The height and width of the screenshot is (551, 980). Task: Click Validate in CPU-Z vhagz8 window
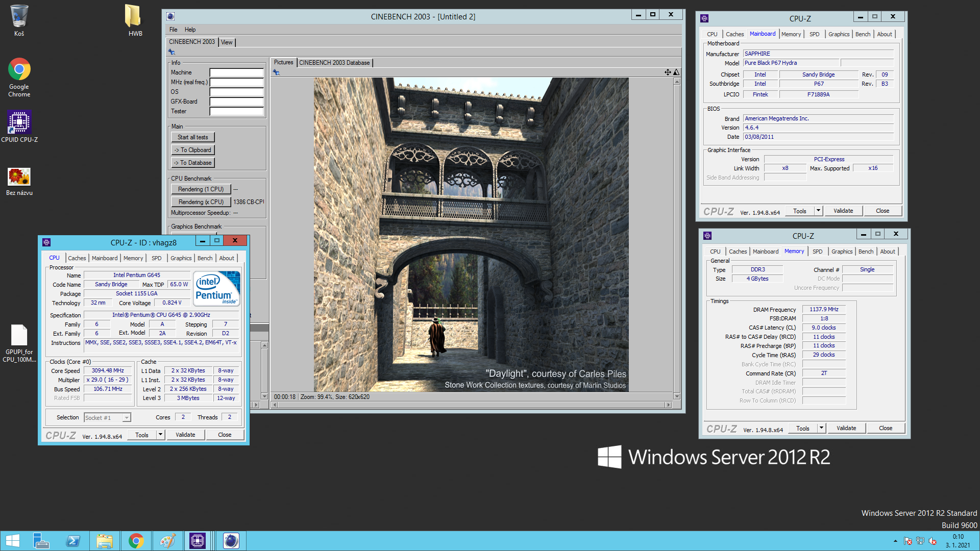click(185, 435)
